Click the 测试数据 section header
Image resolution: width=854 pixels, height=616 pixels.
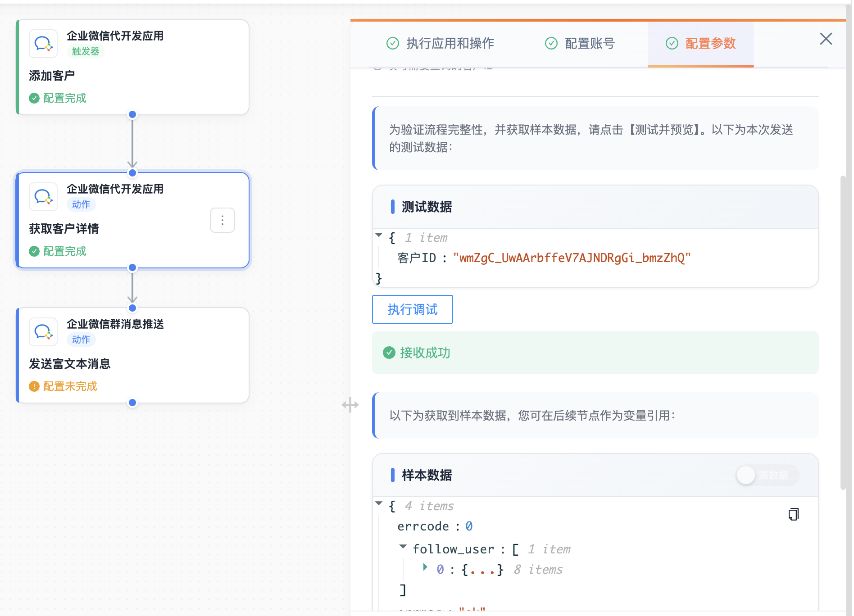coord(595,207)
